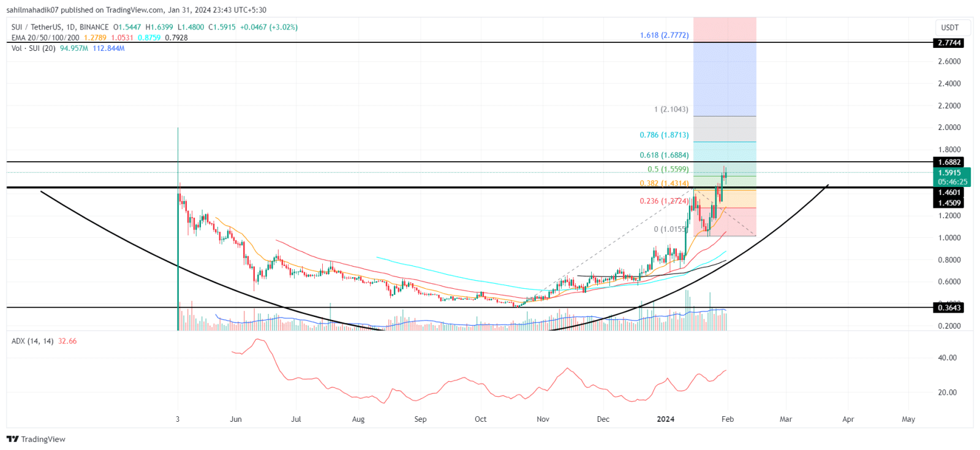
Task: Click the 20.00 ADX scale value
Action: (947, 392)
